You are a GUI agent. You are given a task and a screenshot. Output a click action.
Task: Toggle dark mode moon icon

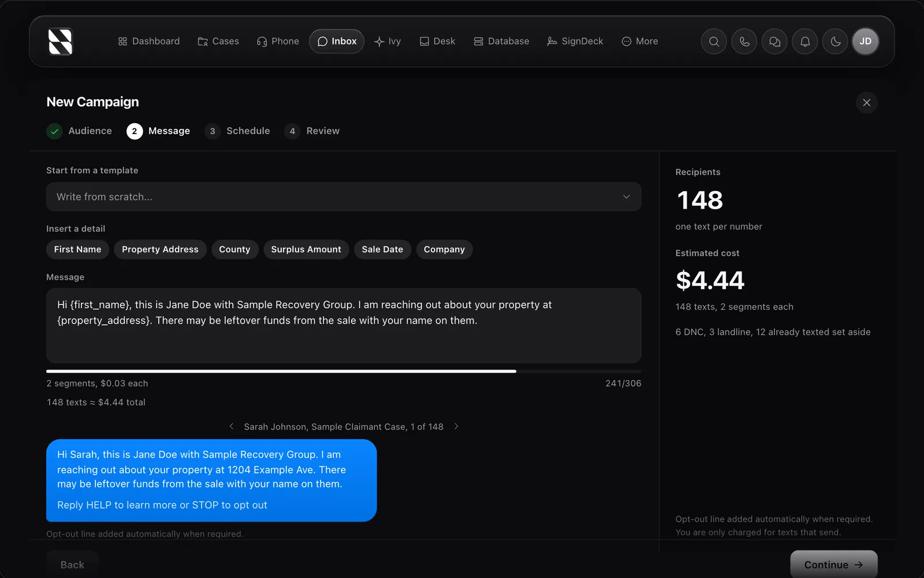(835, 42)
